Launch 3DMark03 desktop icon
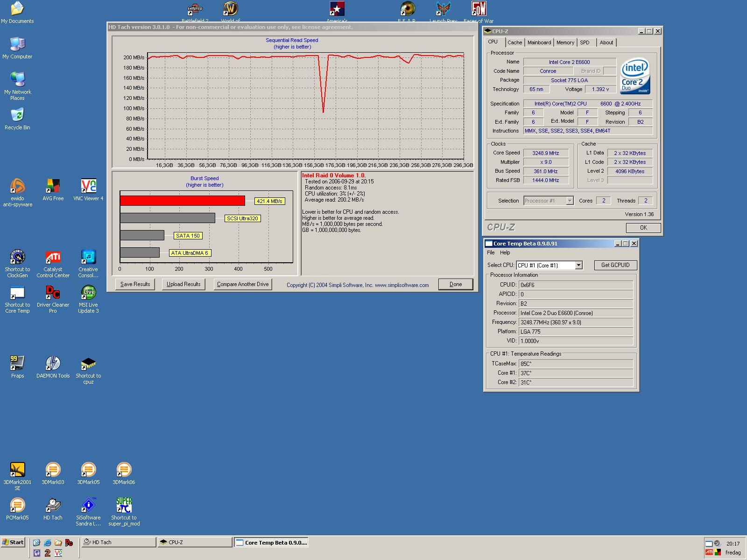Image resolution: width=747 pixels, height=560 pixels. [x=53, y=473]
